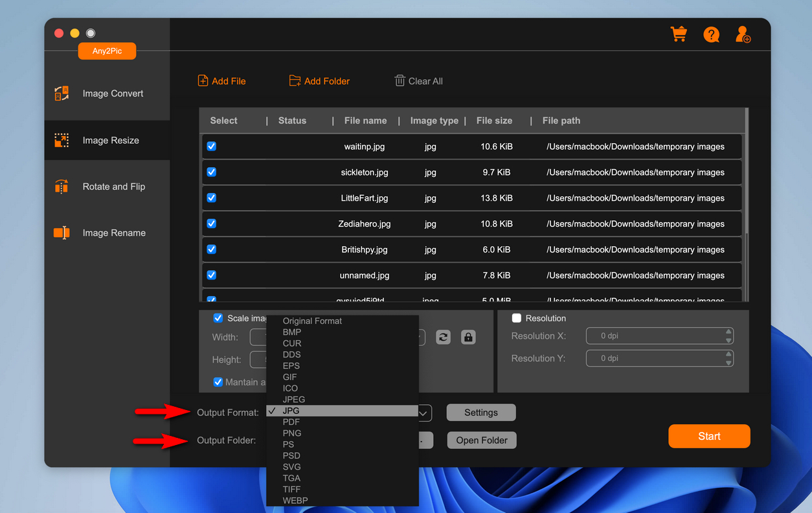Image resolution: width=812 pixels, height=513 pixels.
Task: Select Original Format in the dropdown
Action: coord(313,321)
